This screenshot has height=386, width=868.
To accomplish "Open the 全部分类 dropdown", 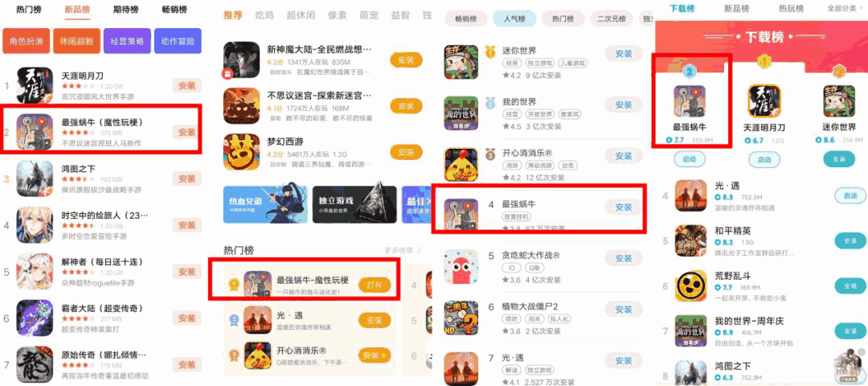I will (x=845, y=8).
